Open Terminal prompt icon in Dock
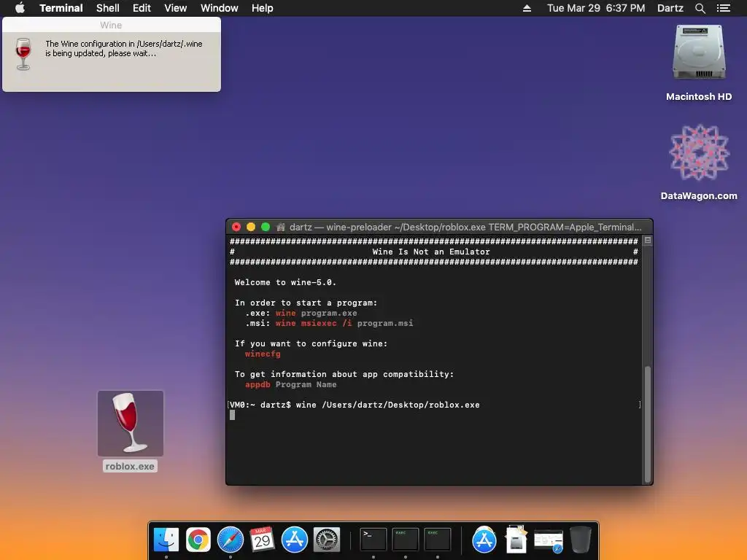The image size is (747, 560). point(373,540)
